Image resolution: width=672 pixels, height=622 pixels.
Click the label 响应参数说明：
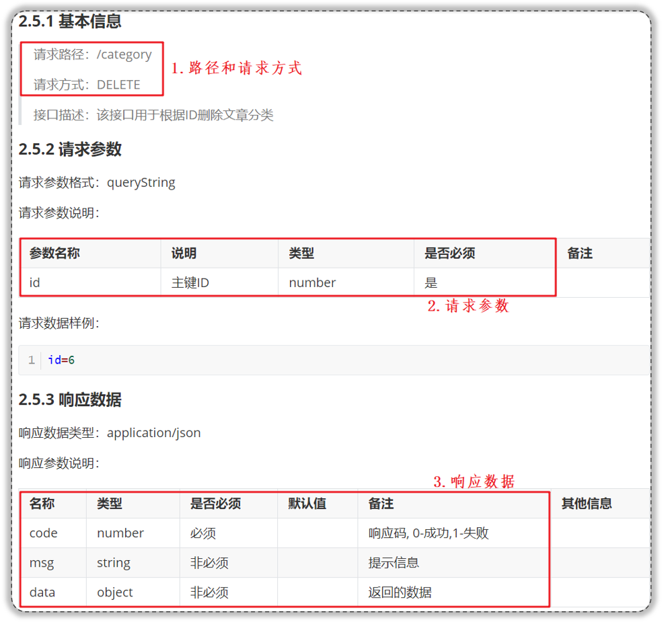[59, 463]
